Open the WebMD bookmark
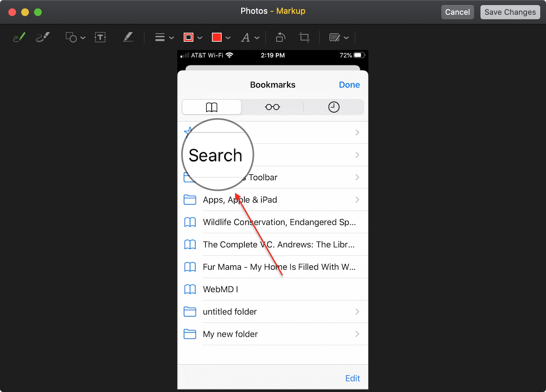This screenshot has width=546, height=392. (273, 289)
